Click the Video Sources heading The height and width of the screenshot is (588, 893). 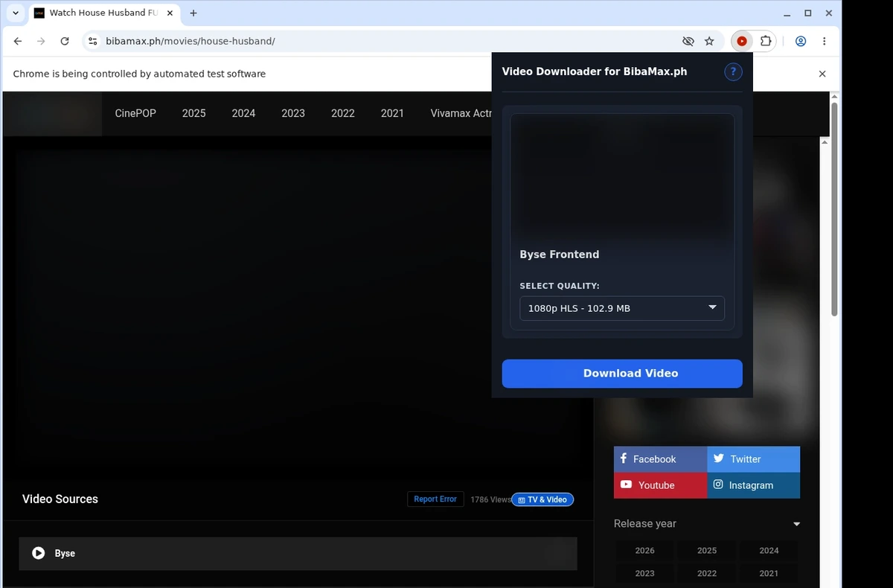pyautogui.click(x=60, y=499)
